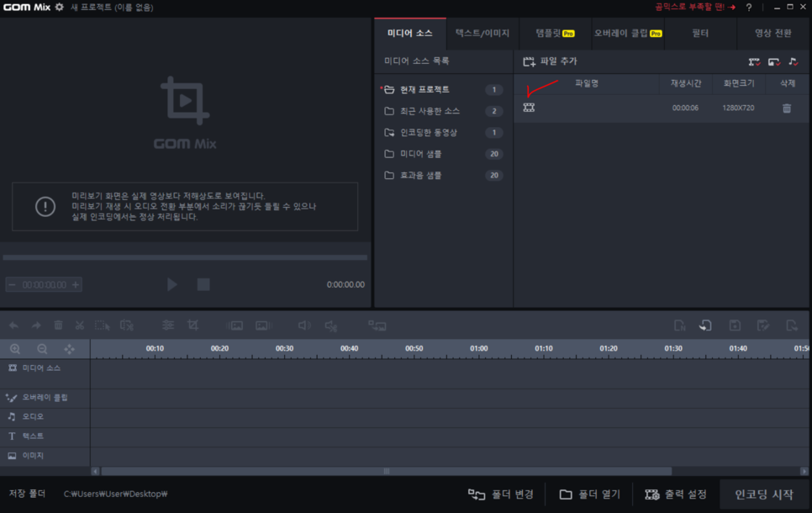
Task: Click the timecode minus stepper
Action: point(13,284)
